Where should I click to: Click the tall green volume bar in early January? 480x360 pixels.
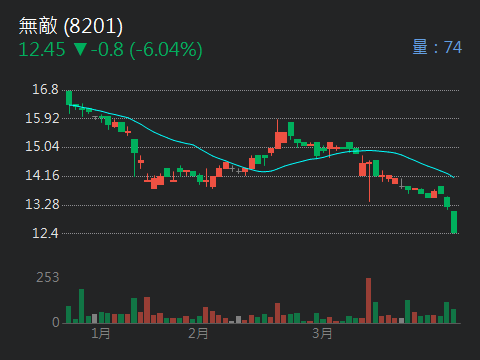(81, 306)
